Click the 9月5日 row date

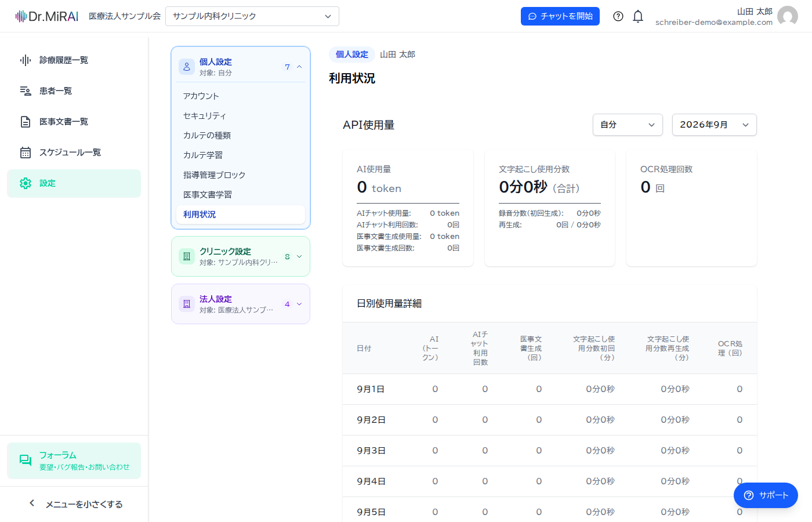point(371,512)
